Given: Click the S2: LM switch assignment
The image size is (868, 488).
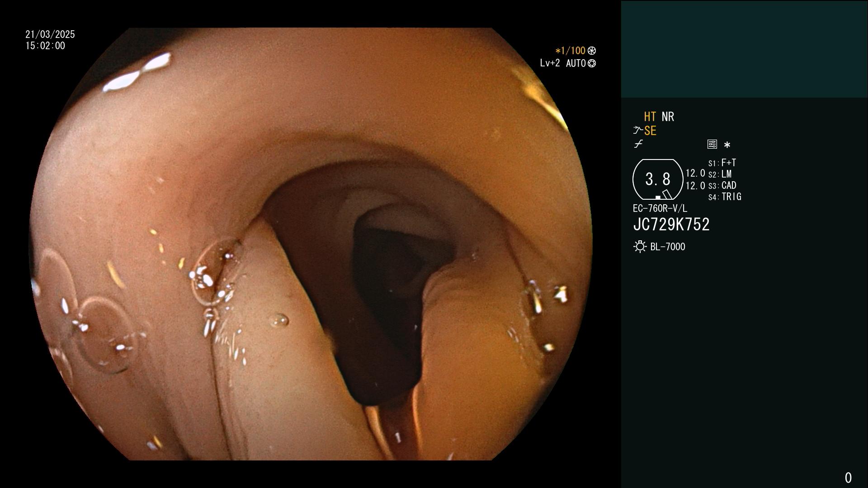Looking at the screenshot, I should (x=720, y=174).
